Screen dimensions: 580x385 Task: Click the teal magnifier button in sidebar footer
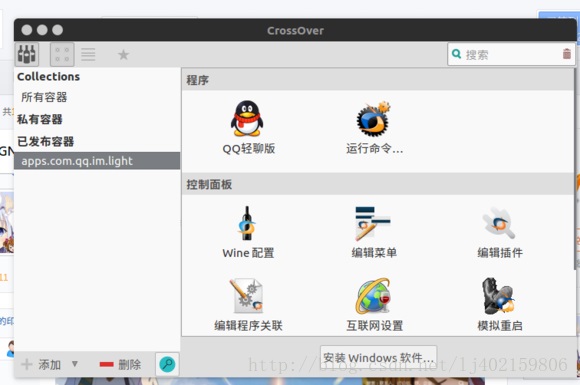(167, 364)
